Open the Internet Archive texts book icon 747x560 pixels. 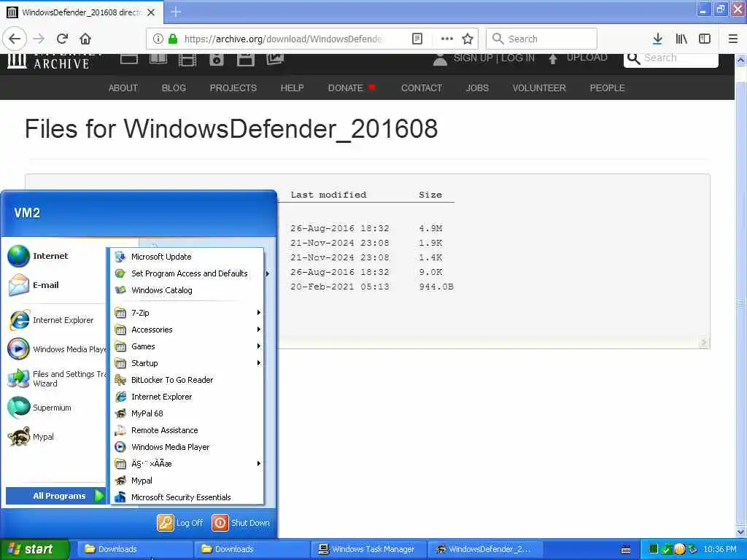[x=158, y=58]
